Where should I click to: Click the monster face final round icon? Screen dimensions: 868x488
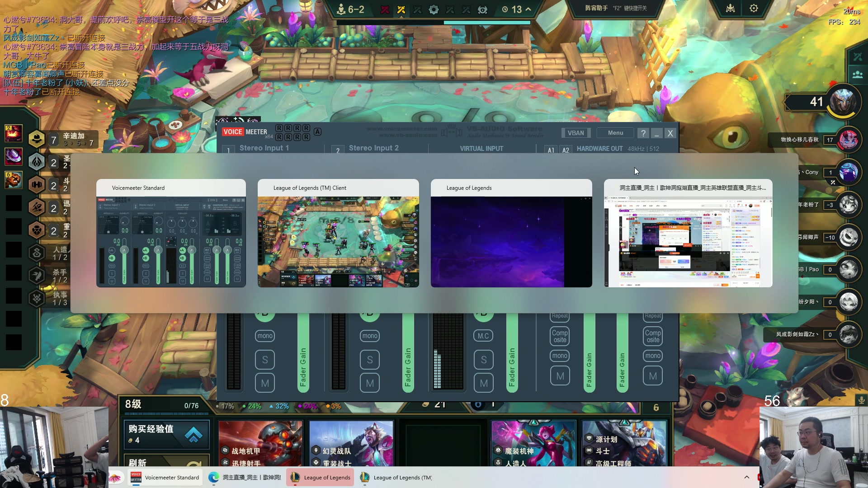point(482,9)
